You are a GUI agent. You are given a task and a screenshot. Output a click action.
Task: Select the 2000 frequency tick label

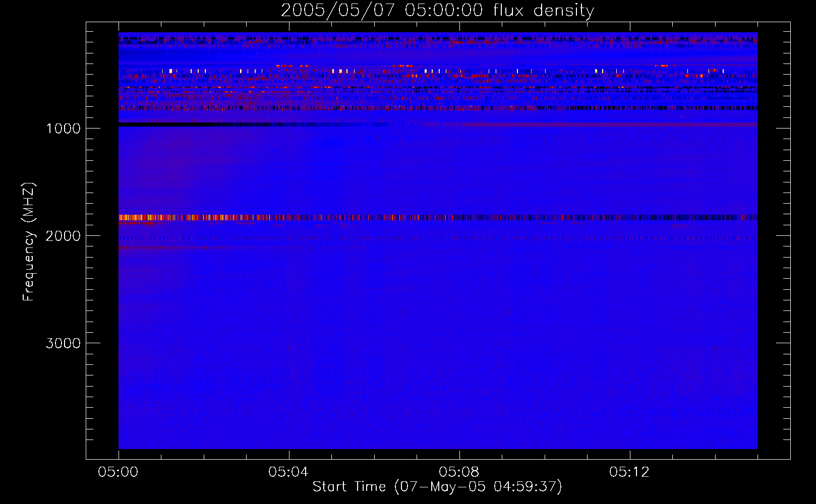(63, 236)
